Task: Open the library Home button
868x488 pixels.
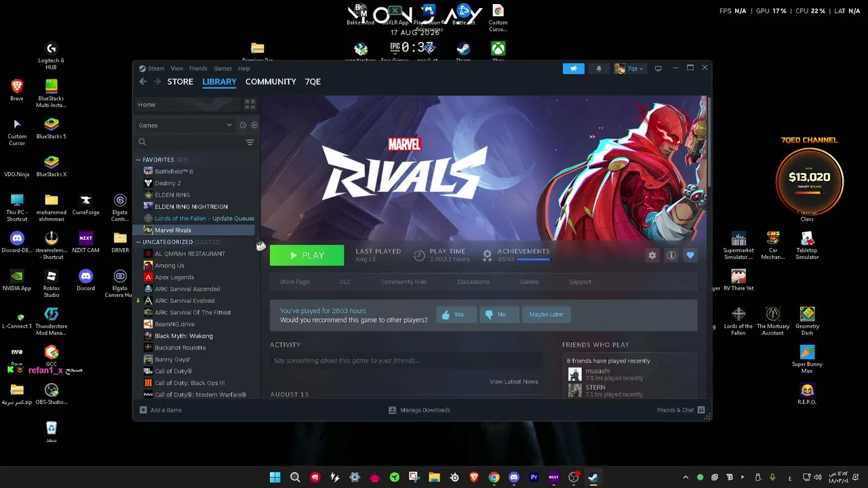Action: click(x=188, y=104)
